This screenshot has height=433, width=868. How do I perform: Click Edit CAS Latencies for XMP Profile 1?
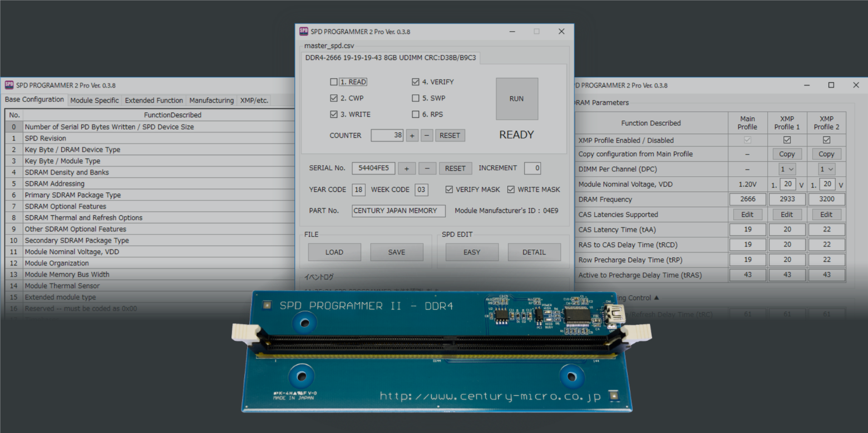[x=787, y=214]
